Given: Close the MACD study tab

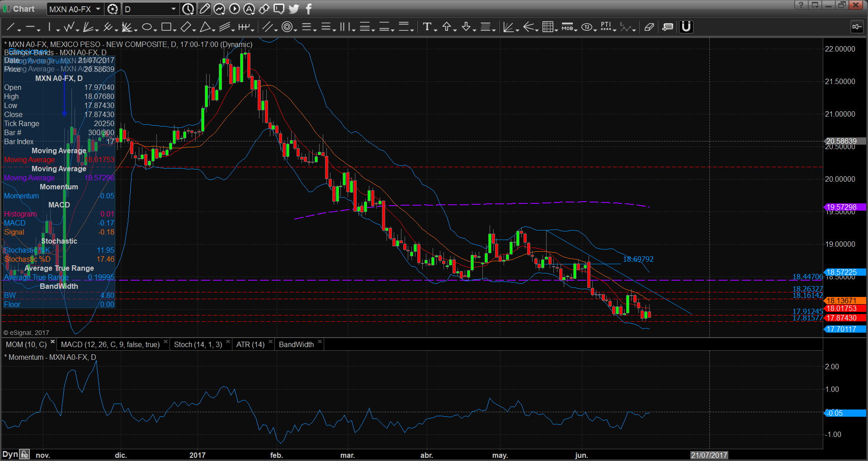Looking at the screenshot, I should point(165,342).
